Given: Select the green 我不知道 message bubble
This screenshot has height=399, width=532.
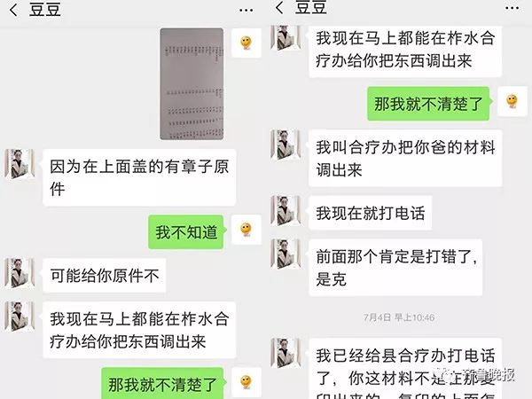Looking at the screenshot, I should [186, 232].
